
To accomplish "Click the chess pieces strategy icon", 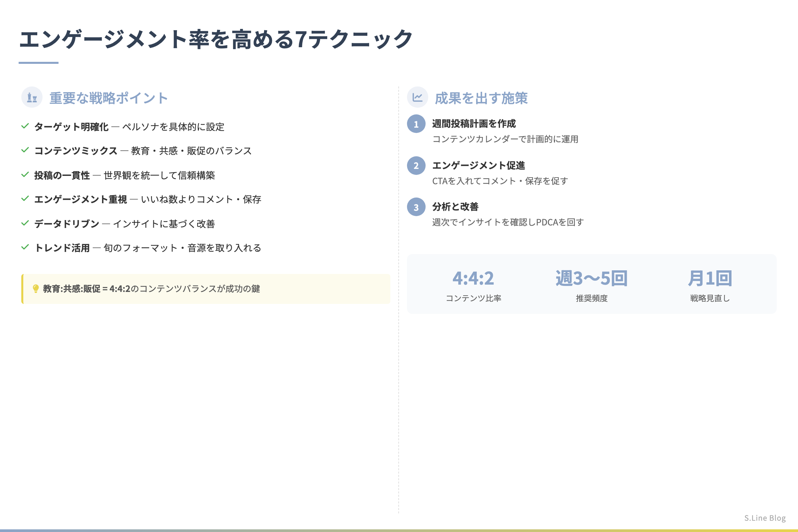I will (32, 97).
